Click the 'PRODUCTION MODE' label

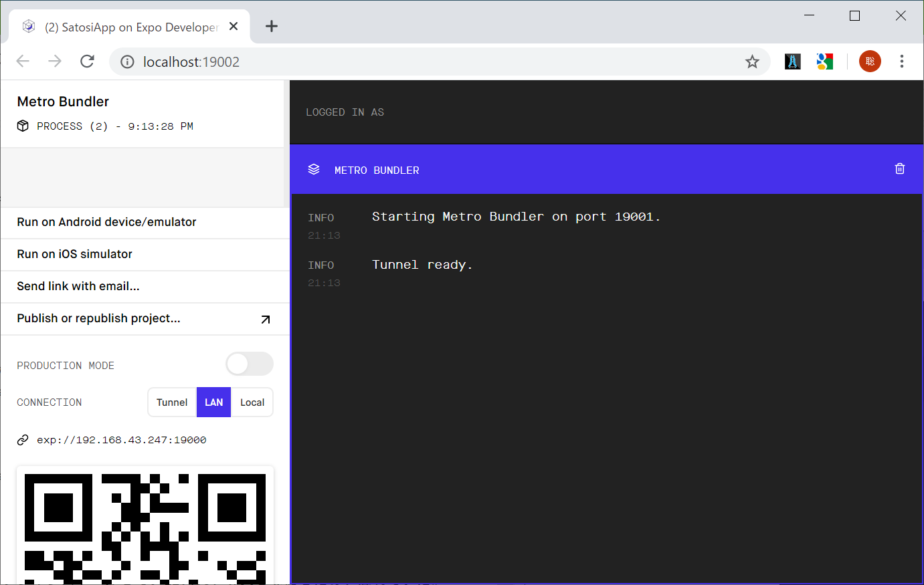[66, 366]
